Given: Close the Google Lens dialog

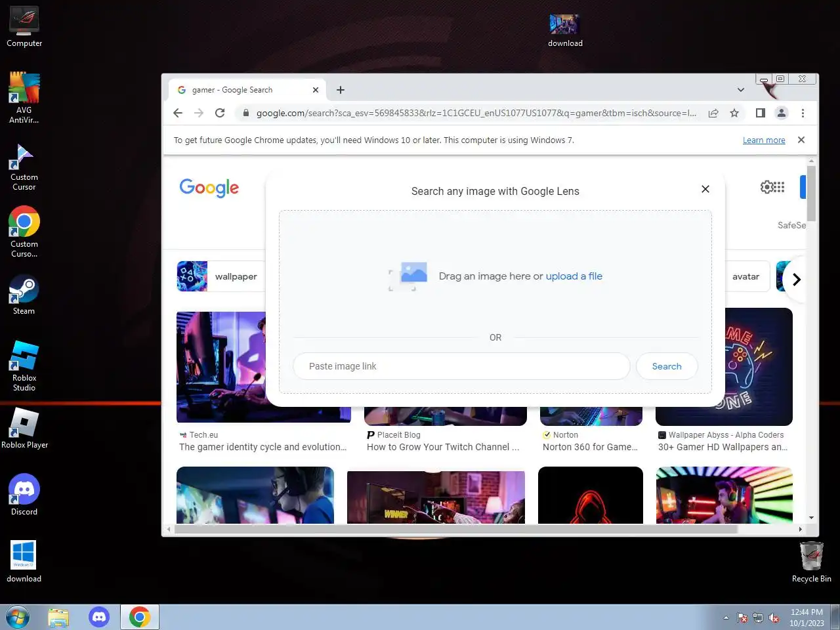Looking at the screenshot, I should (705, 189).
